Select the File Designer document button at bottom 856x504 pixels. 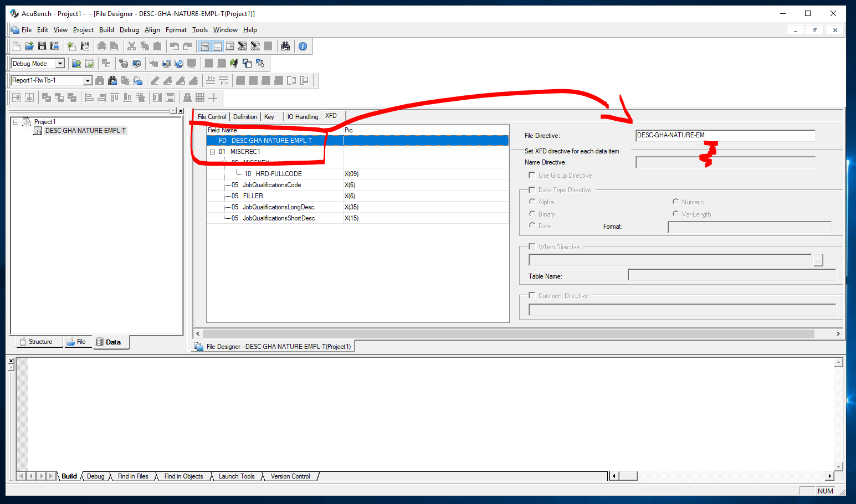point(273,346)
